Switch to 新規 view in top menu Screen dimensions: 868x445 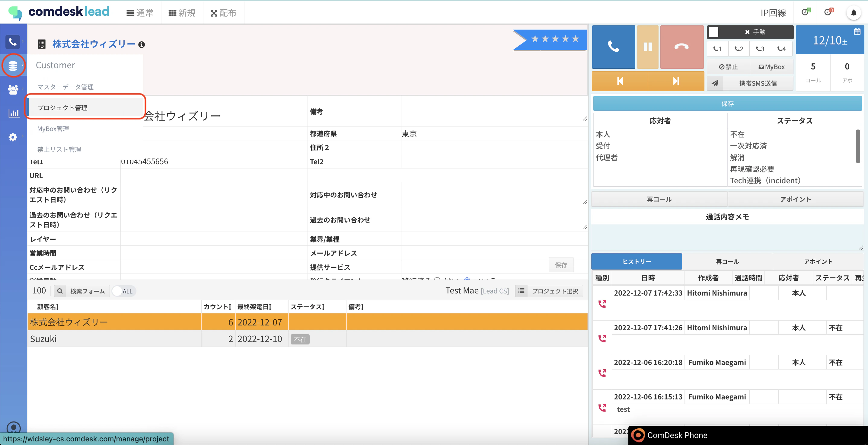click(x=182, y=13)
